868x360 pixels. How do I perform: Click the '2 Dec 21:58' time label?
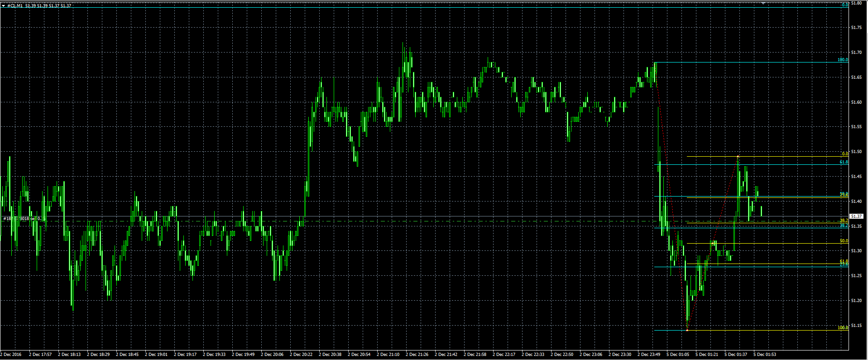pyautogui.click(x=475, y=355)
